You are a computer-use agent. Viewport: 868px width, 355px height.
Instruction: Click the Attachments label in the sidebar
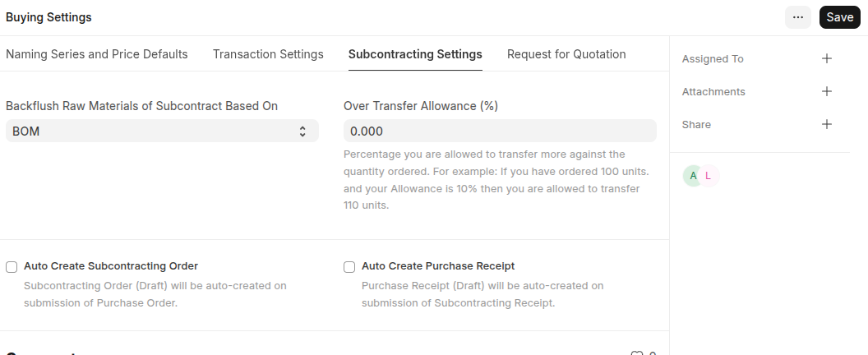(713, 92)
